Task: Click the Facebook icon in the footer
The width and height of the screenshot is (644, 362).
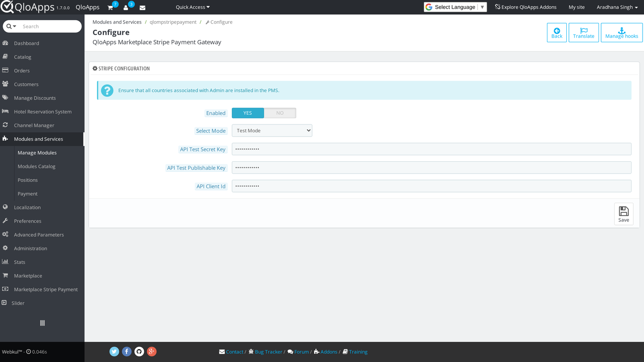Action: [x=127, y=351]
